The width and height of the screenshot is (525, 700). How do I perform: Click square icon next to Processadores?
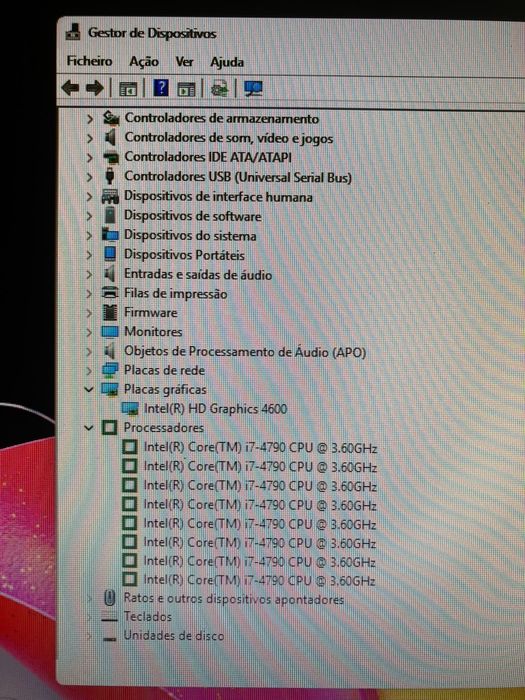pyautogui.click(x=109, y=428)
